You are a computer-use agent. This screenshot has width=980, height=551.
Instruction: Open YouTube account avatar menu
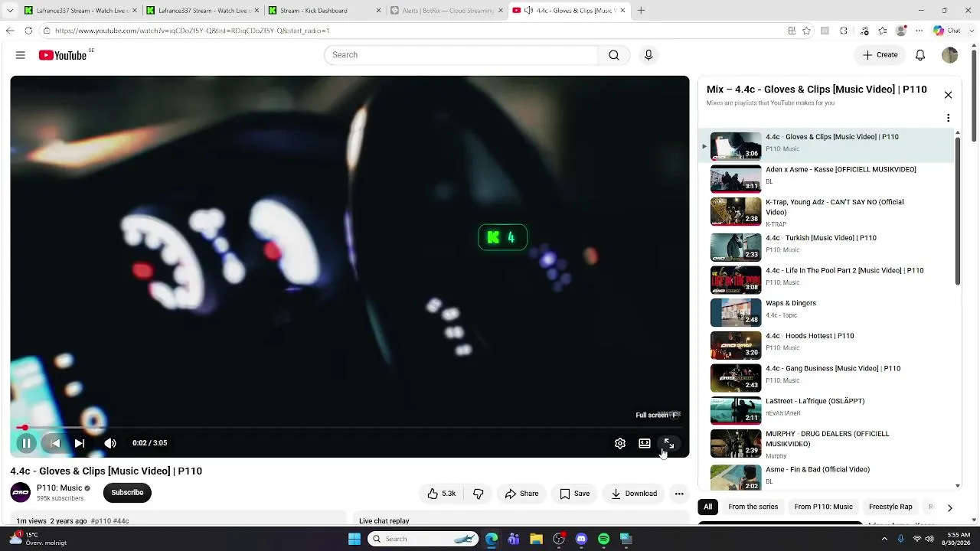click(x=950, y=55)
